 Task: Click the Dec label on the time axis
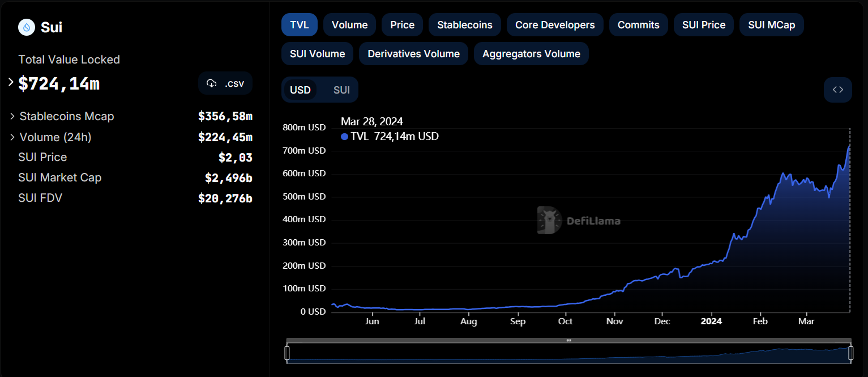coord(662,321)
